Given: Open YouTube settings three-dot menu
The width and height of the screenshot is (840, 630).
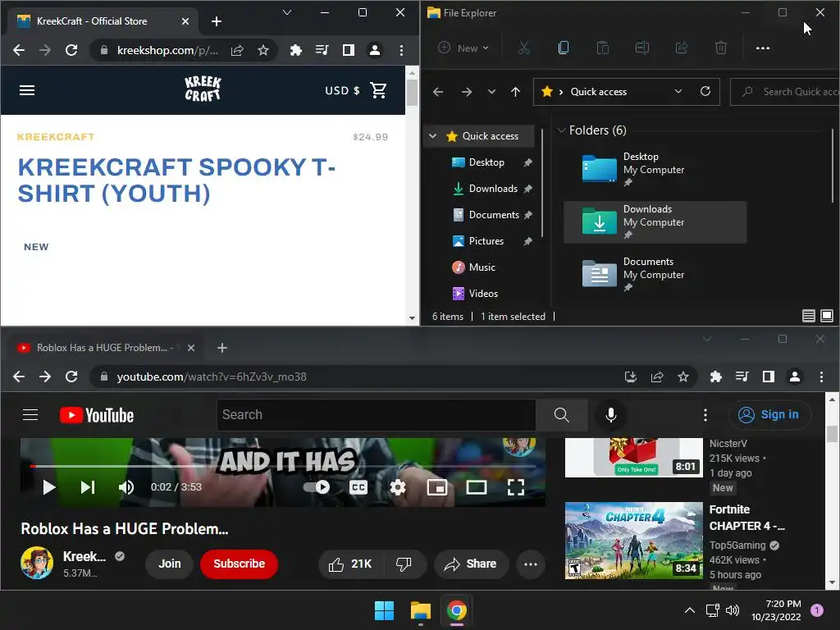Looking at the screenshot, I should pos(705,415).
